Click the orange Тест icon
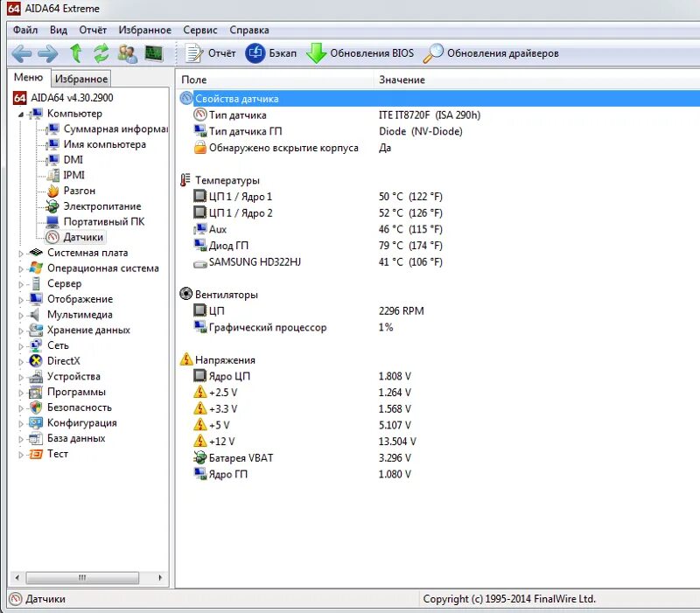The image size is (700, 613). [x=36, y=454]
